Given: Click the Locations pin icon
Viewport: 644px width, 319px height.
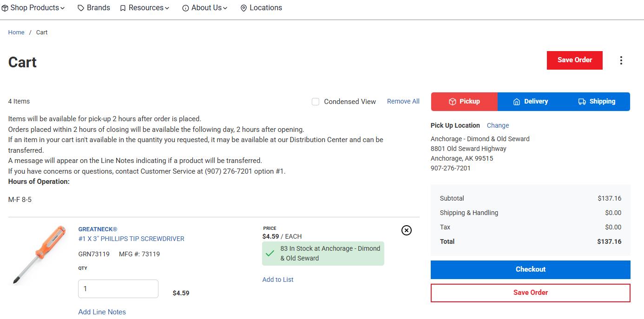Looking at the screenshot, I should [x=243, y=8].
